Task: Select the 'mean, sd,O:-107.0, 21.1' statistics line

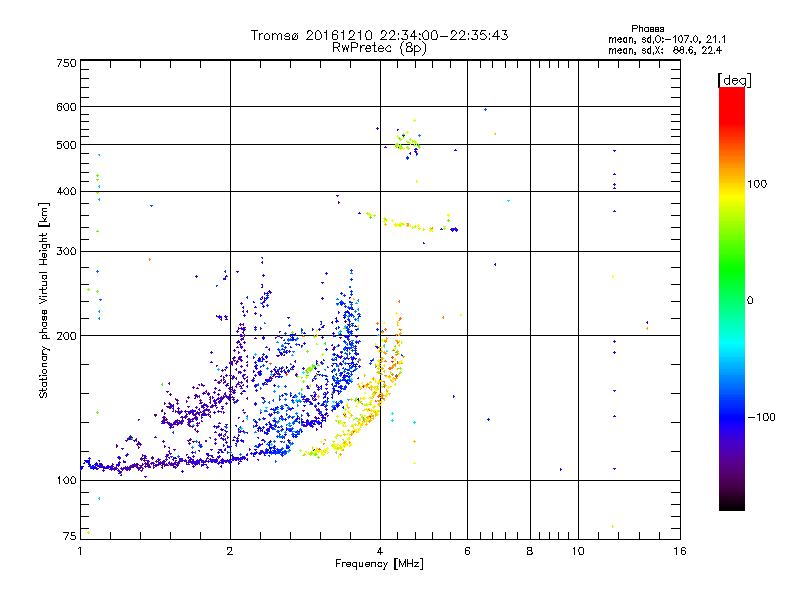Action: (x=667, y=40)
